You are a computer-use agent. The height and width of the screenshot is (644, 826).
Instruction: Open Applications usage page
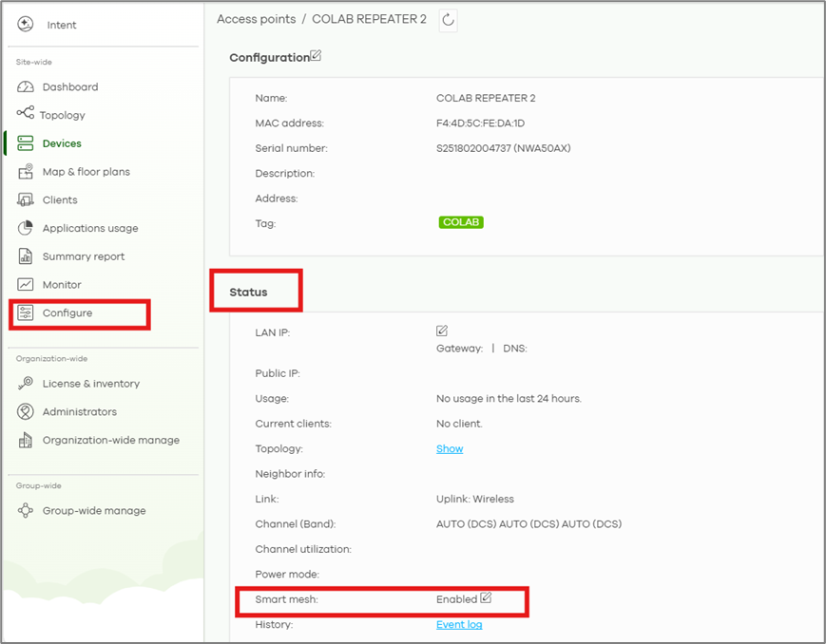[90, 229]
